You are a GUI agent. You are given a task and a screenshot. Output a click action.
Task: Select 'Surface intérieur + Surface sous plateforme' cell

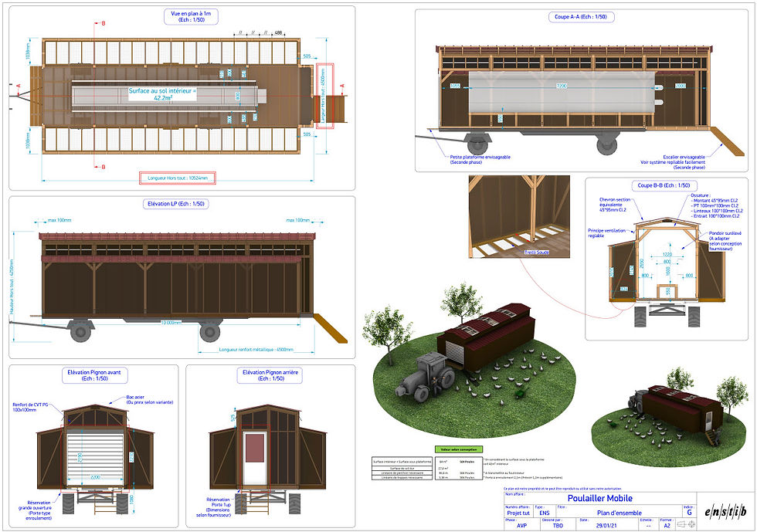click(x=402, y=462)
